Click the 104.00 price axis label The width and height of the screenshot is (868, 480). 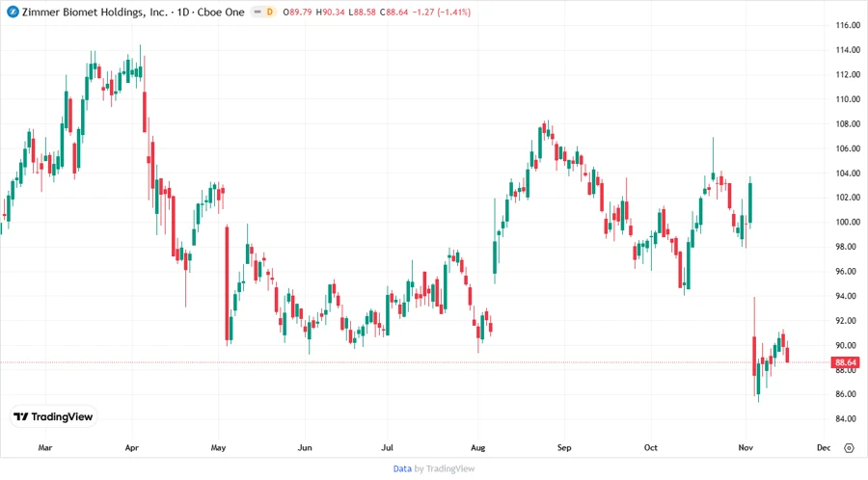pos(848,173)
